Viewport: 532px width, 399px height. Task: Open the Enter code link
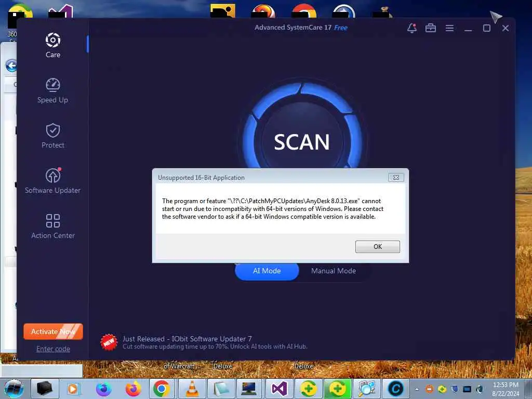(54, 349)
